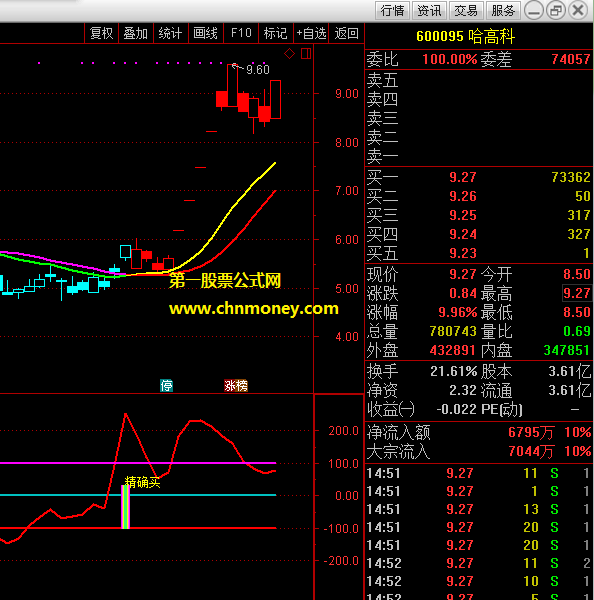Select the 买三 bid price 9.25

[x=463, y=215]
